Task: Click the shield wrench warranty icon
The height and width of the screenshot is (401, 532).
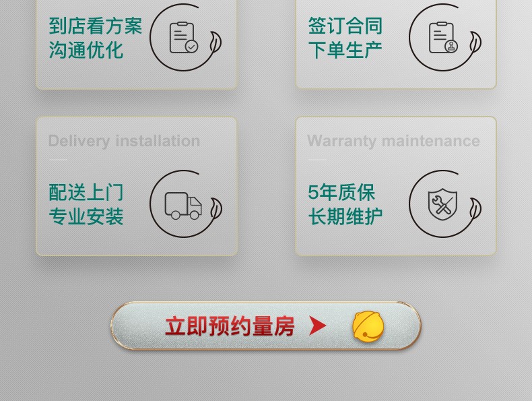Action: pos(442,204)
